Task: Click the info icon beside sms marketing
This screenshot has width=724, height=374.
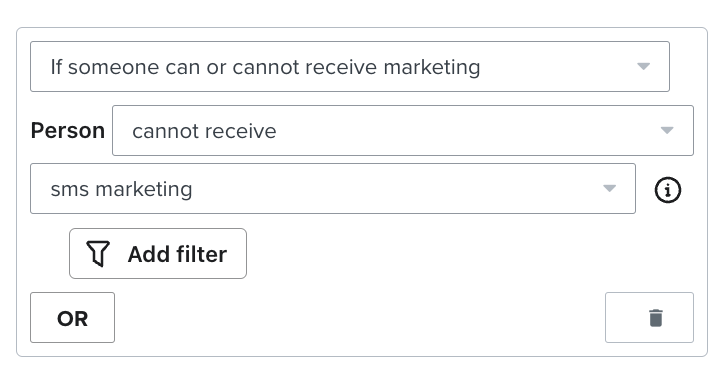Action: pos(667,190)
